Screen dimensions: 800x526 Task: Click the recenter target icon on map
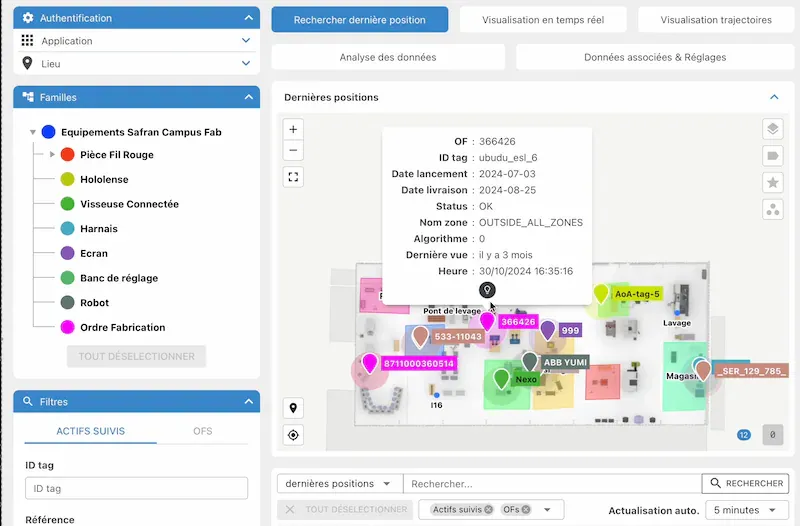pyautogui.click(x=293, y=435)
